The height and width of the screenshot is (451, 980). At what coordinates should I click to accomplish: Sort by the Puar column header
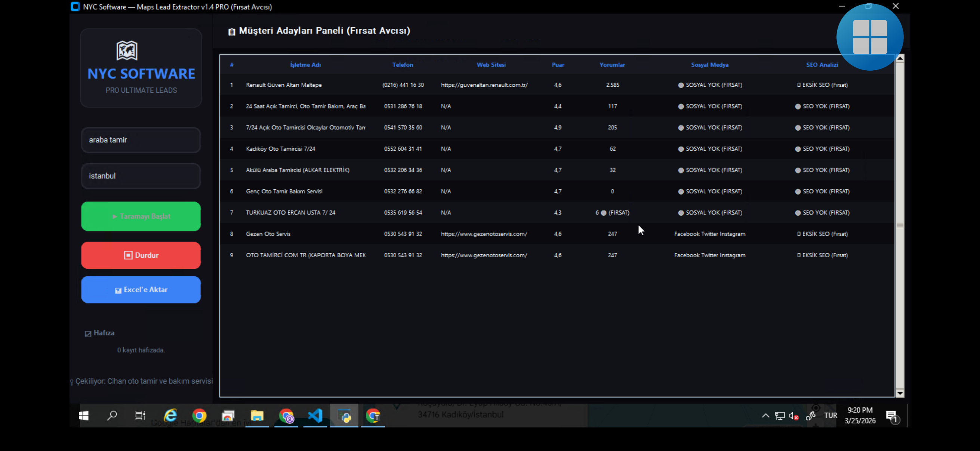tap(558, 65)
